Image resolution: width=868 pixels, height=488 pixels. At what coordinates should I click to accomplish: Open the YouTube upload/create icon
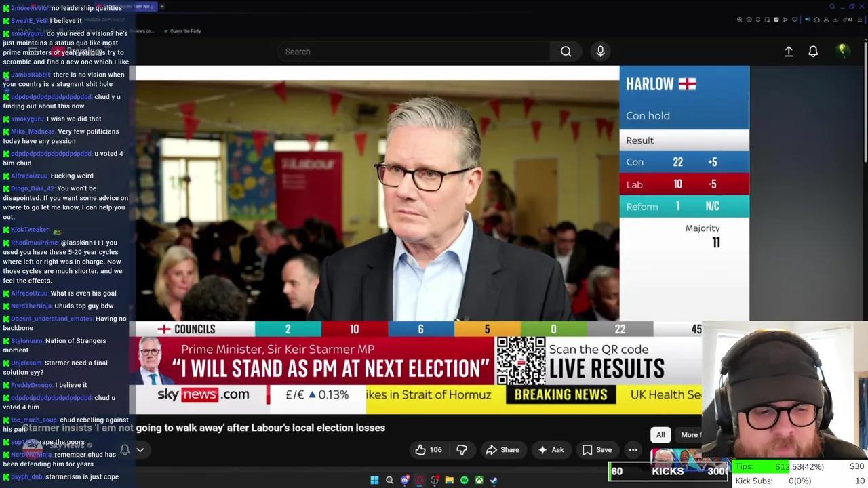pos(789,52)
